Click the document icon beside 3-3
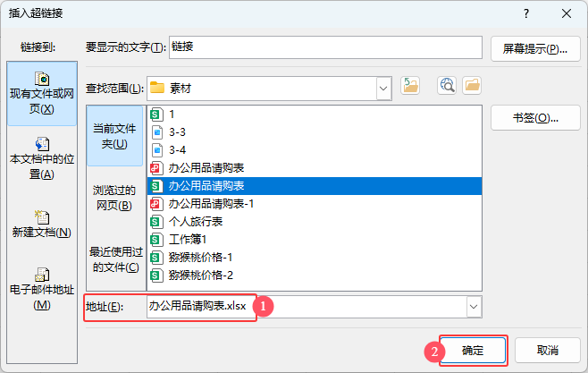 point(157,132)
